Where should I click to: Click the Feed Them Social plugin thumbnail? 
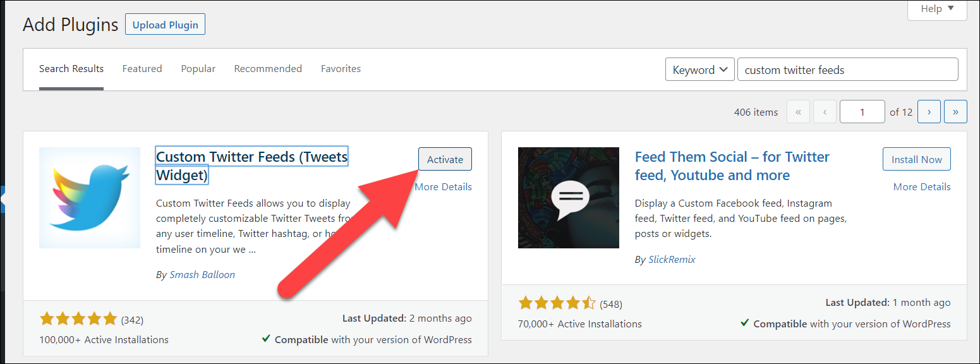[x=569, y=198]
